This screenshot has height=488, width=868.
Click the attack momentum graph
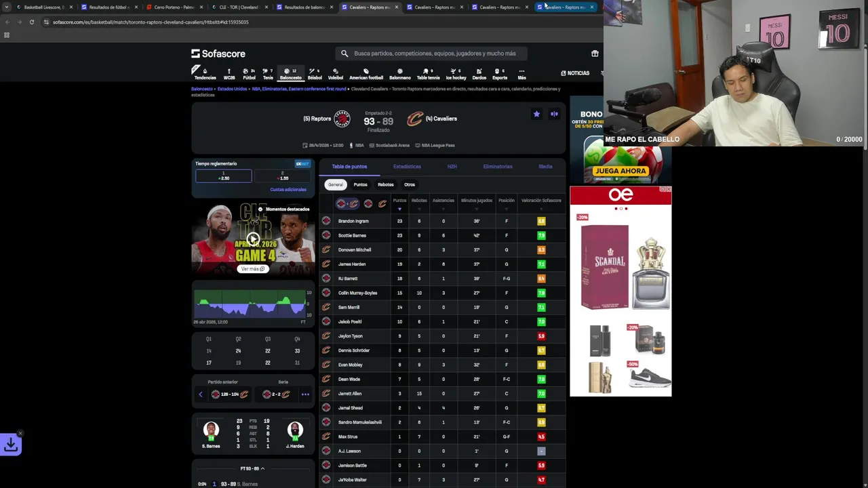coord(251,304)
